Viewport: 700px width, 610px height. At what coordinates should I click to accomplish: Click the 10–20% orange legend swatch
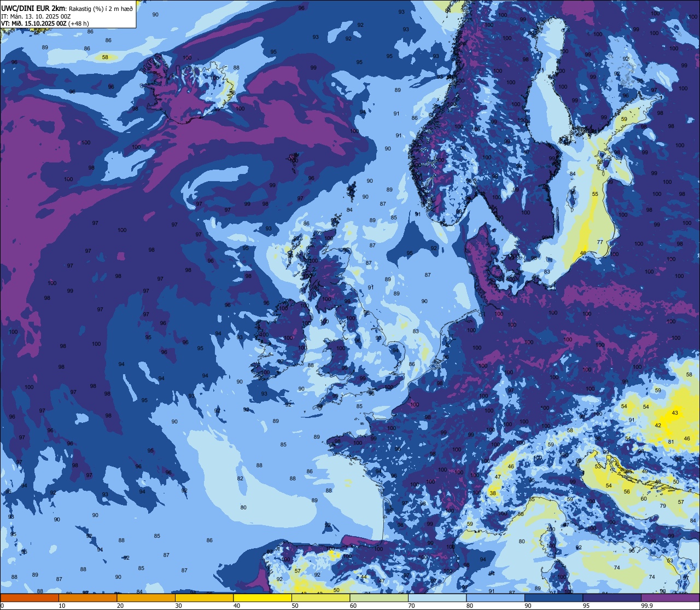[87, 598]
